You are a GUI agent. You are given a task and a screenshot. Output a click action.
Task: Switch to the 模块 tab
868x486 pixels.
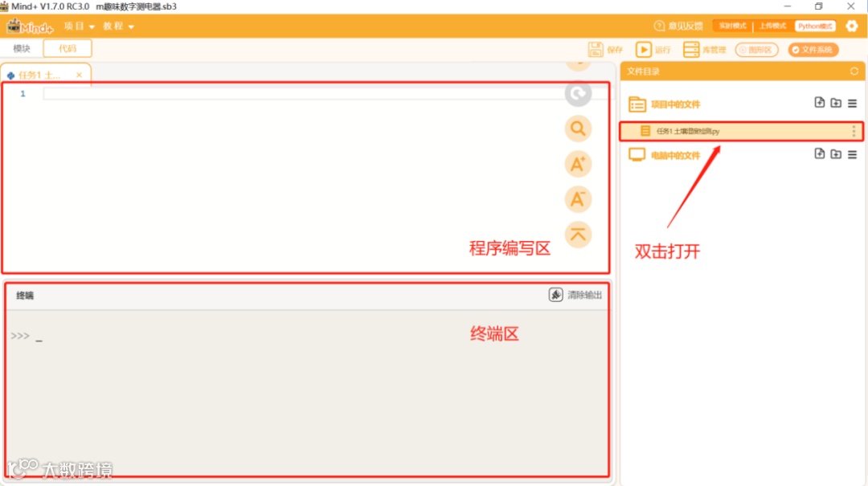coord(22,49)
